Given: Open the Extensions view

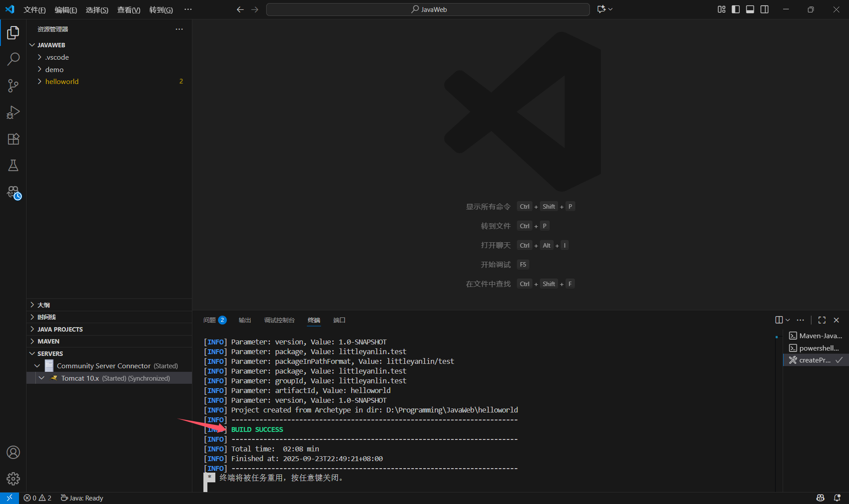Looking at the screenshot, I should point(13,139).
